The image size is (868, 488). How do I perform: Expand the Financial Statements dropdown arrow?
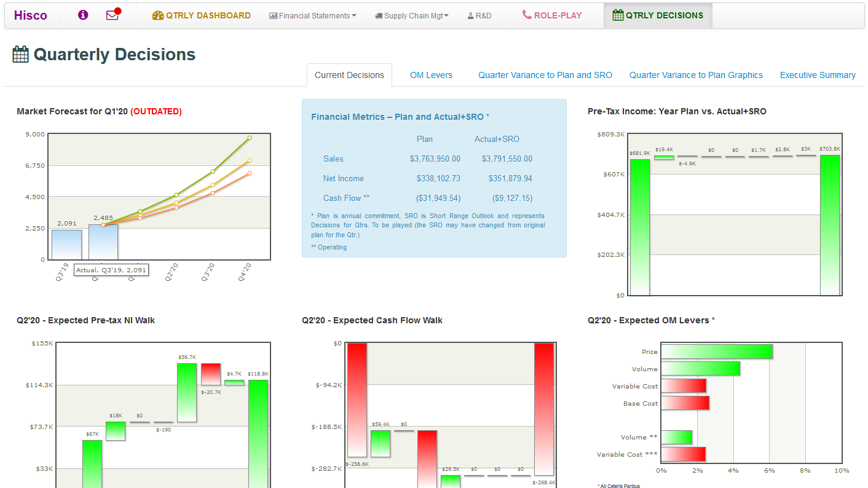point(354,16)
